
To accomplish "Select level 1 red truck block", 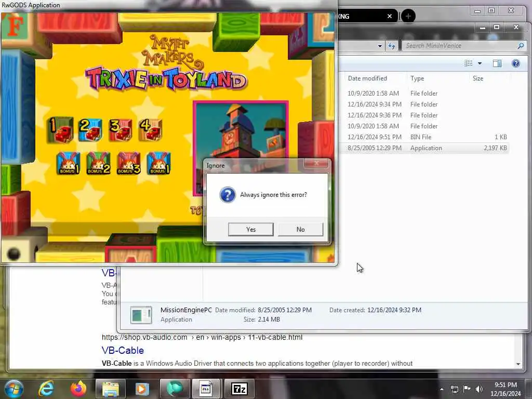I will [x=61, y=129].
